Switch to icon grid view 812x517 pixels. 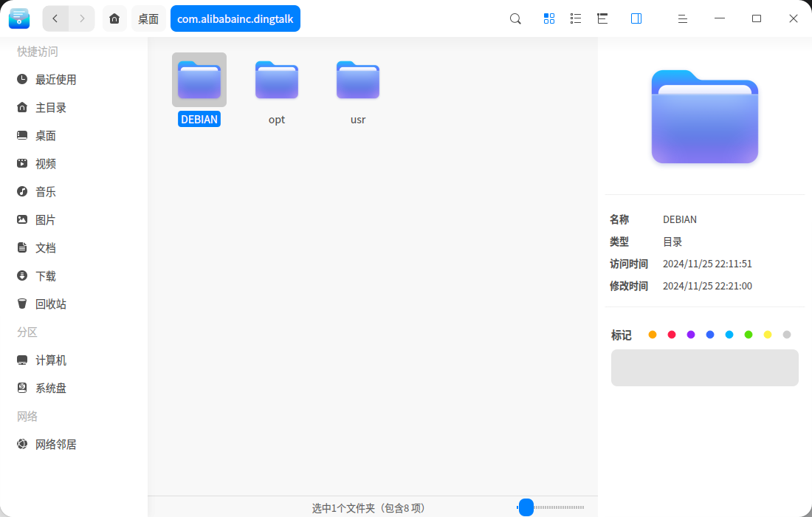tap(549, 18)
